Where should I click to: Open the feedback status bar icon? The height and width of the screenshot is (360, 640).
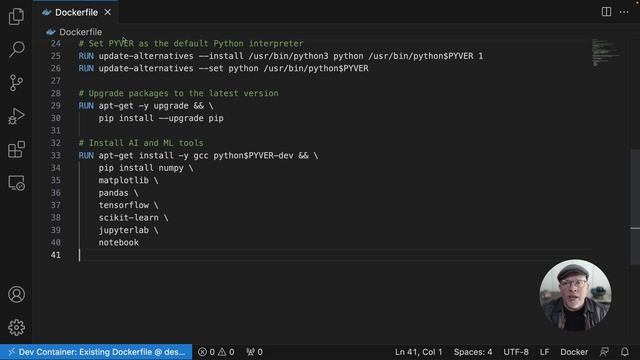(x=604, y=352)
